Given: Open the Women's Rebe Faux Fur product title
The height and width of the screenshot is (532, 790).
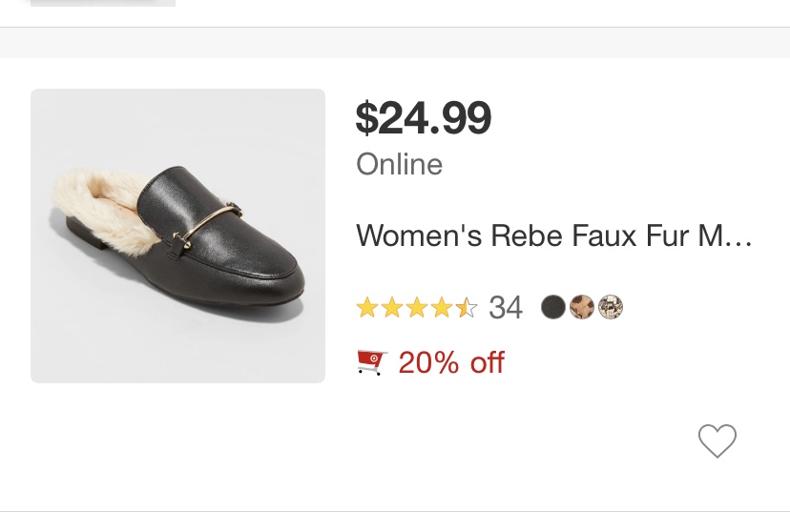Looking at the screenshot, I should (x=554, y=235).
